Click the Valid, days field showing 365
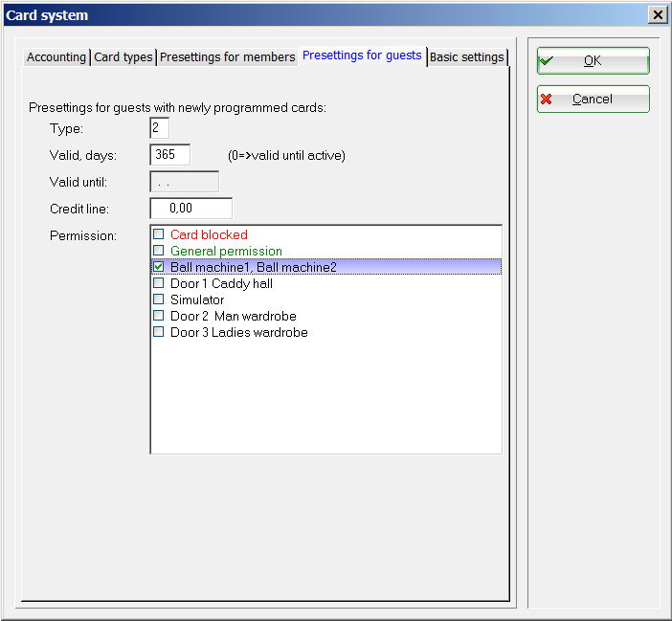The image size is (672, 621). click(x=170, y=155)
